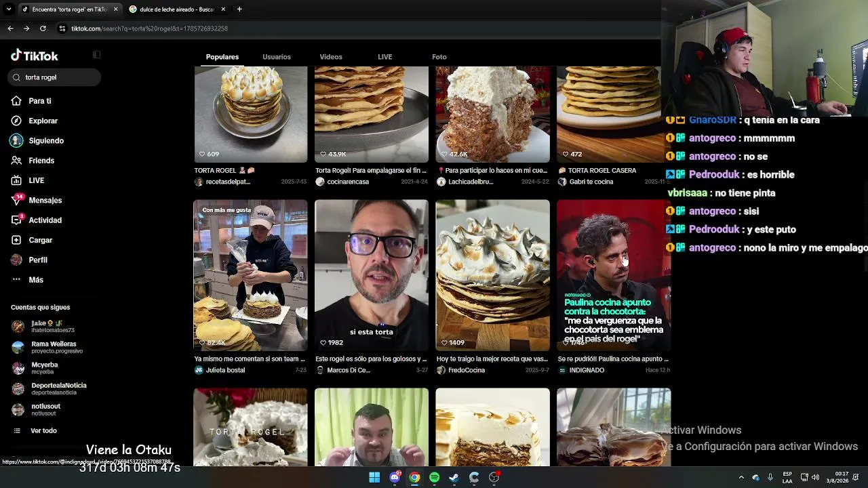Open a new browser tab

[x=239, y=9]
